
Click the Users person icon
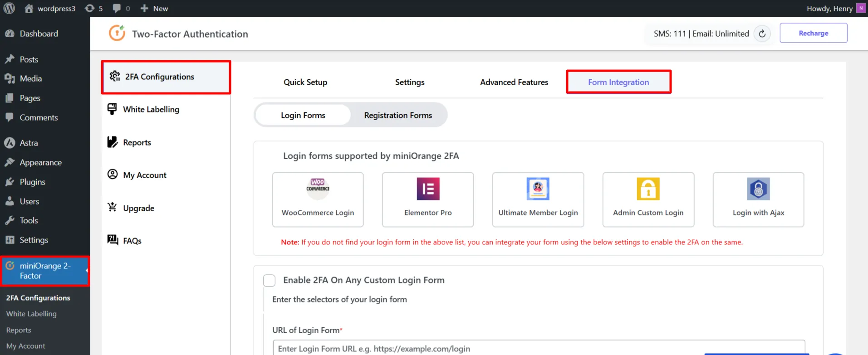pos(10,201)
